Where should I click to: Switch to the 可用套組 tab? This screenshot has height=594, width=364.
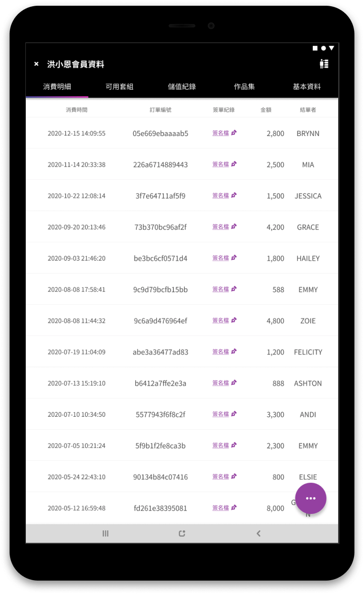119,87
